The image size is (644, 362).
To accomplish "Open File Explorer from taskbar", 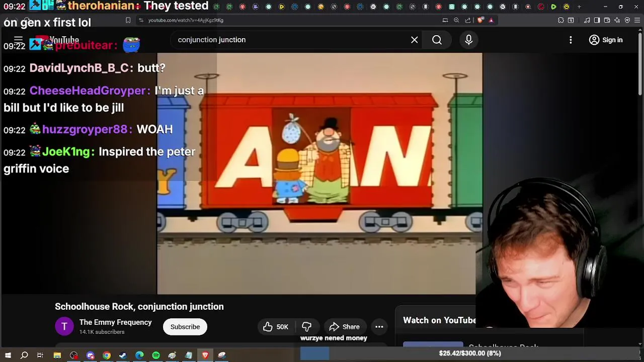I will [57, 355].
